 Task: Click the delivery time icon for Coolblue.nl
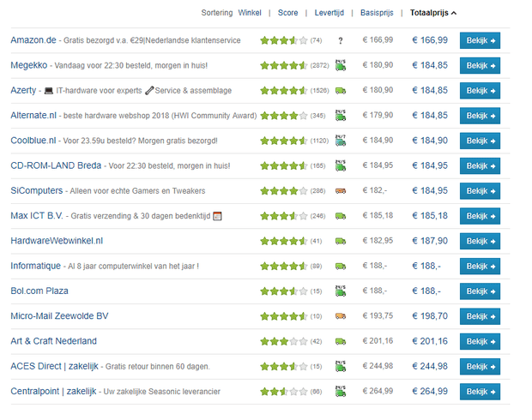click(x=341, y=141)
